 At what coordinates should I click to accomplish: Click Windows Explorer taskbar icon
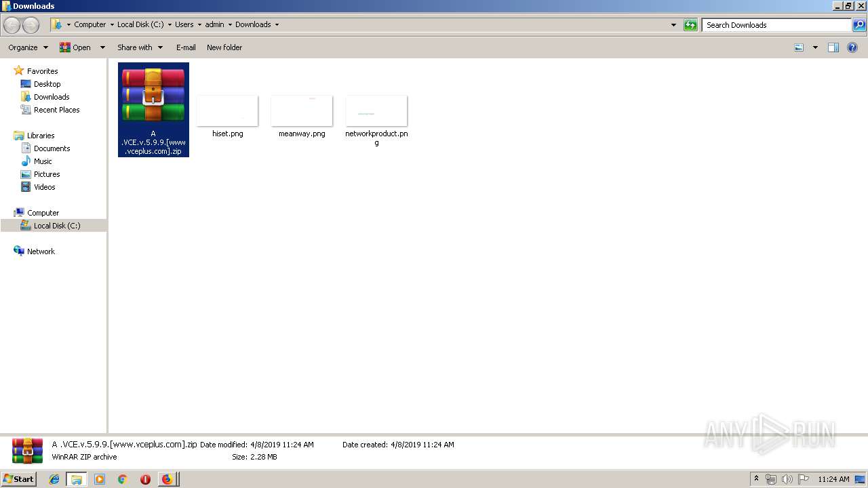point(77,479)
